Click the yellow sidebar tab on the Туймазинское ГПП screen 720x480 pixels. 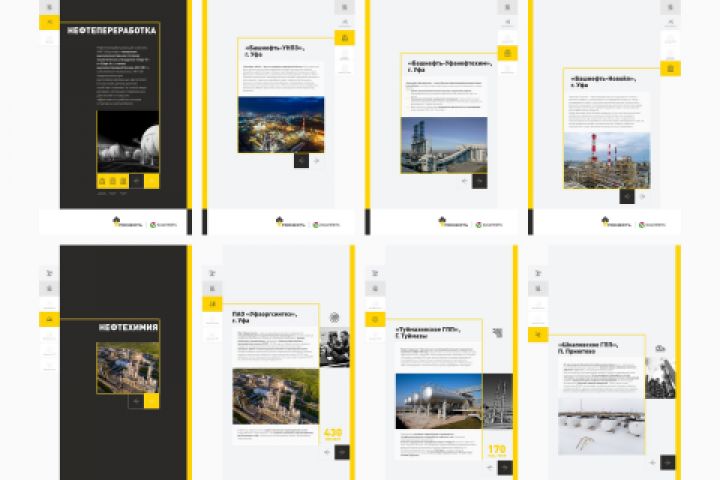click(x=375, y=319)
